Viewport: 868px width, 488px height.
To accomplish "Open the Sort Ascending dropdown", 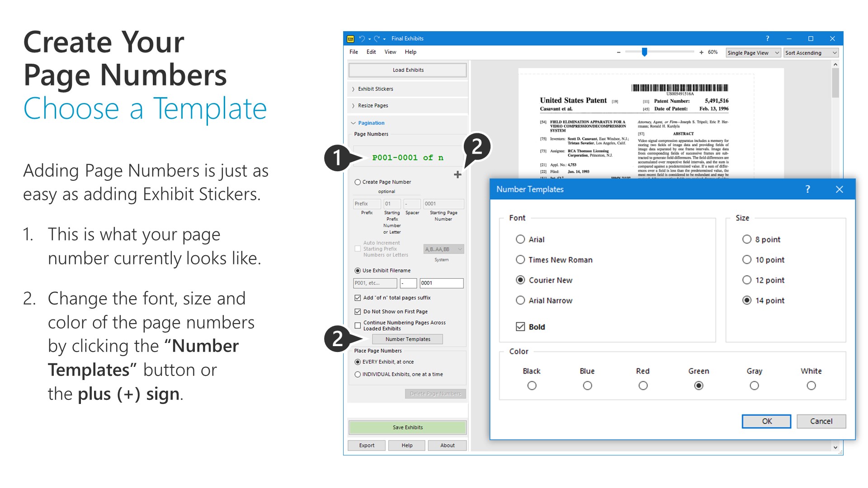I will (811, 53).
